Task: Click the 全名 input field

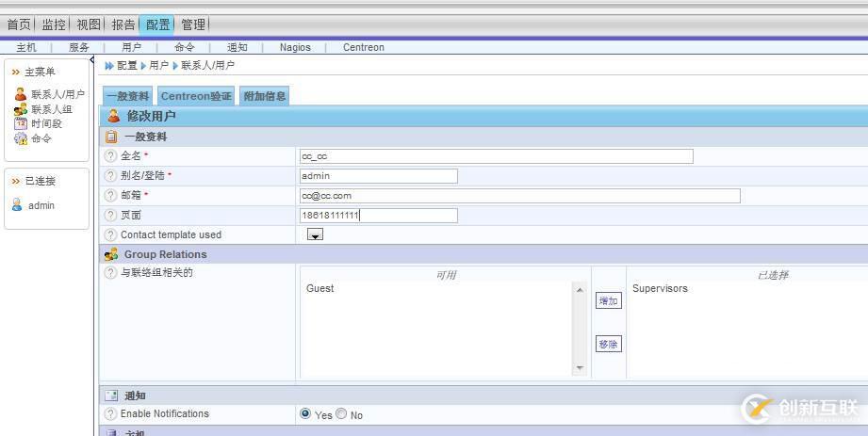Action: coord(496,156)
